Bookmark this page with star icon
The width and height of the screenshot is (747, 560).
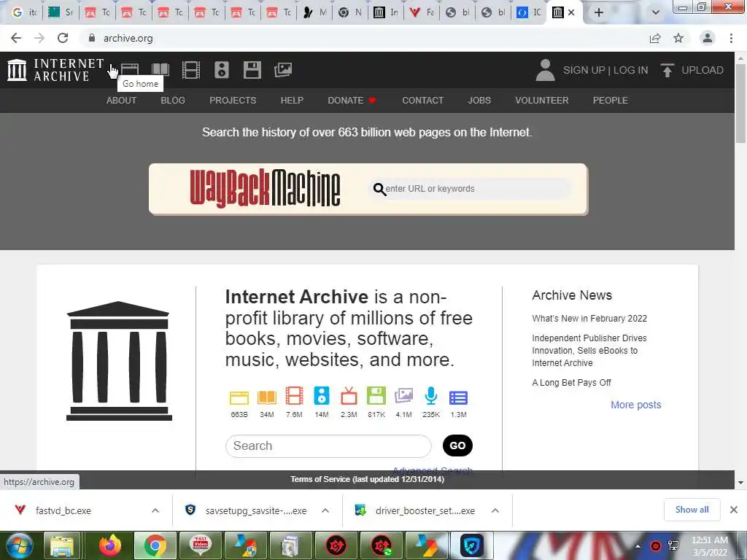678,38
